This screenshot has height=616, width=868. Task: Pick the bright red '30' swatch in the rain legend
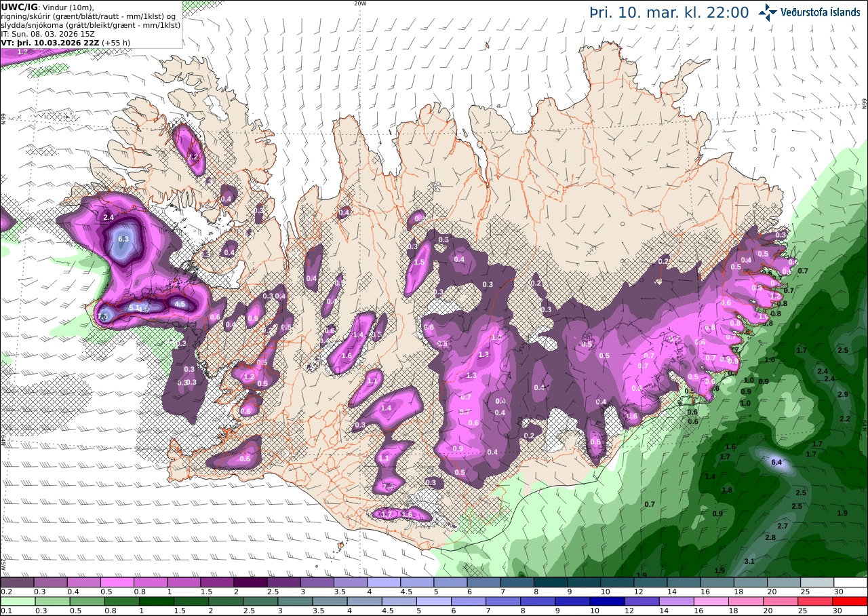850,601
